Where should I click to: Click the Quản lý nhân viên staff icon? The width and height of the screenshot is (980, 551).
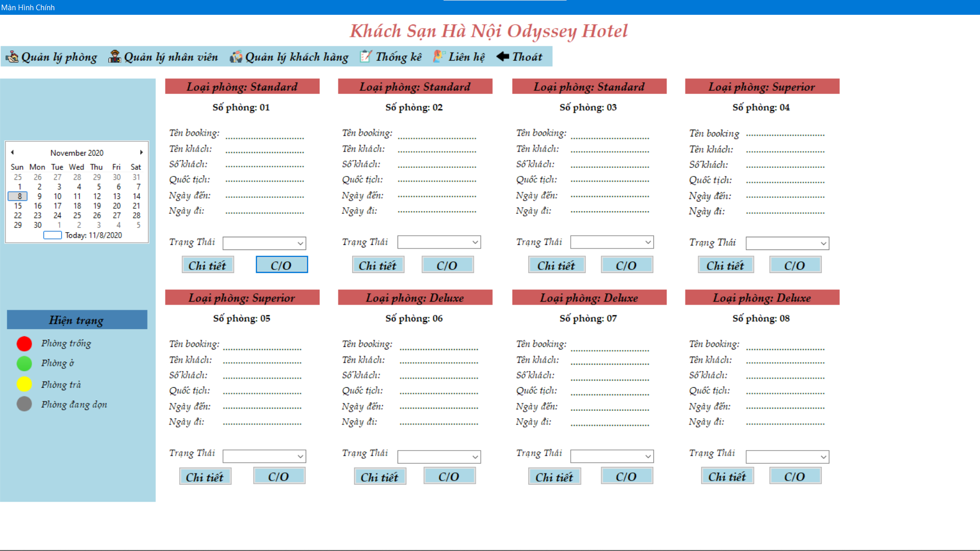114,57
